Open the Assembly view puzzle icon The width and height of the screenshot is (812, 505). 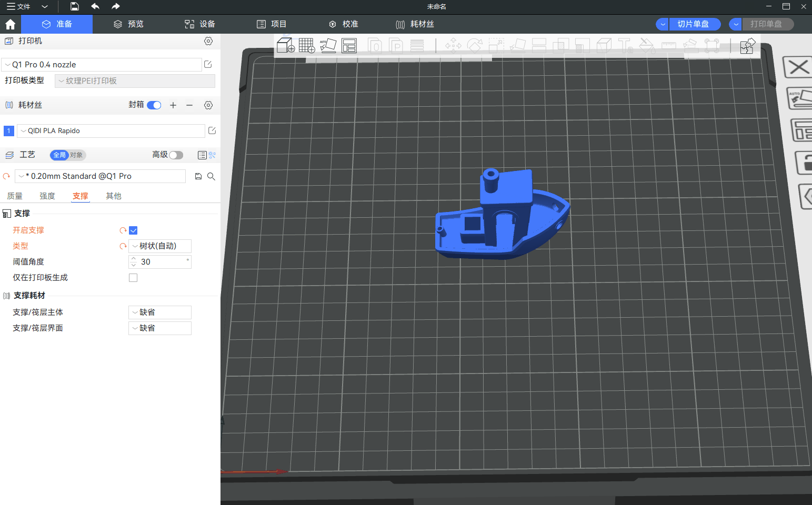[x=747, y=46]
